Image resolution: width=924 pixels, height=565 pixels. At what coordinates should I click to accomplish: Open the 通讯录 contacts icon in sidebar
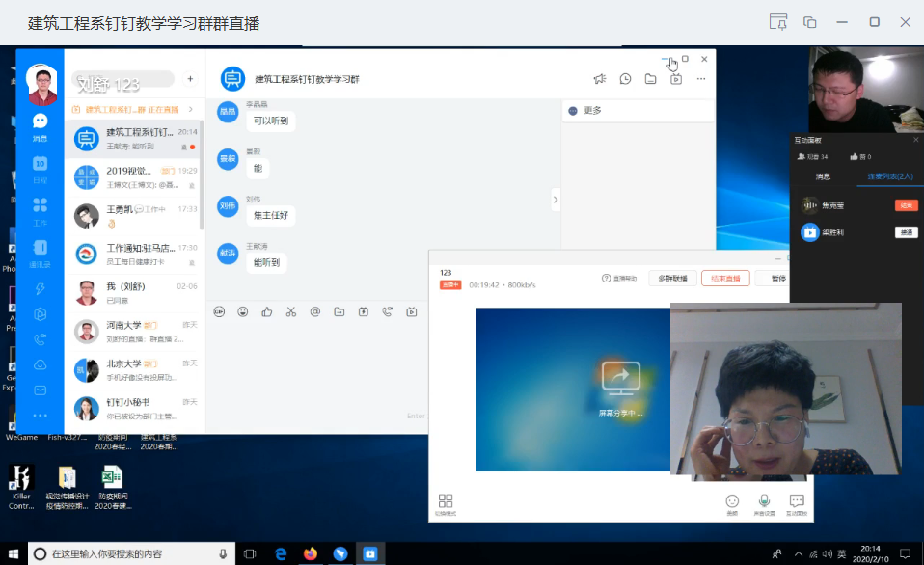pyautogui.click(x=41, y=254)
